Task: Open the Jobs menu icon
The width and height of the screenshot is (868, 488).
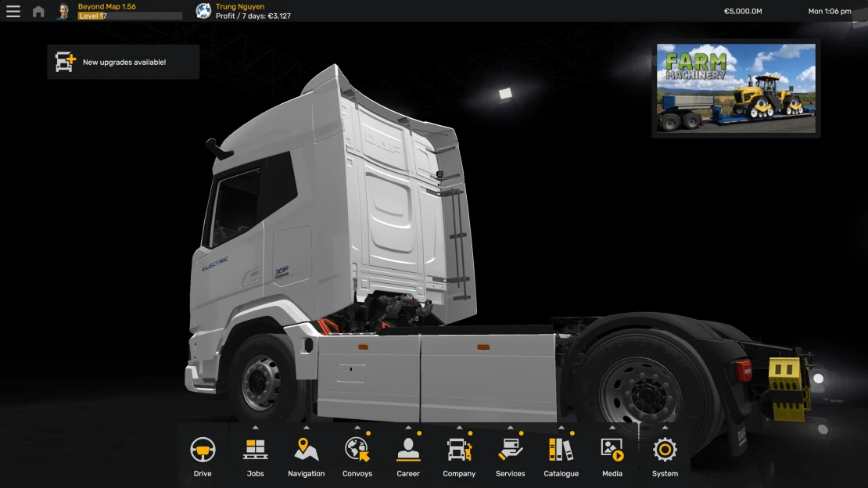Action: click(255, 450)
